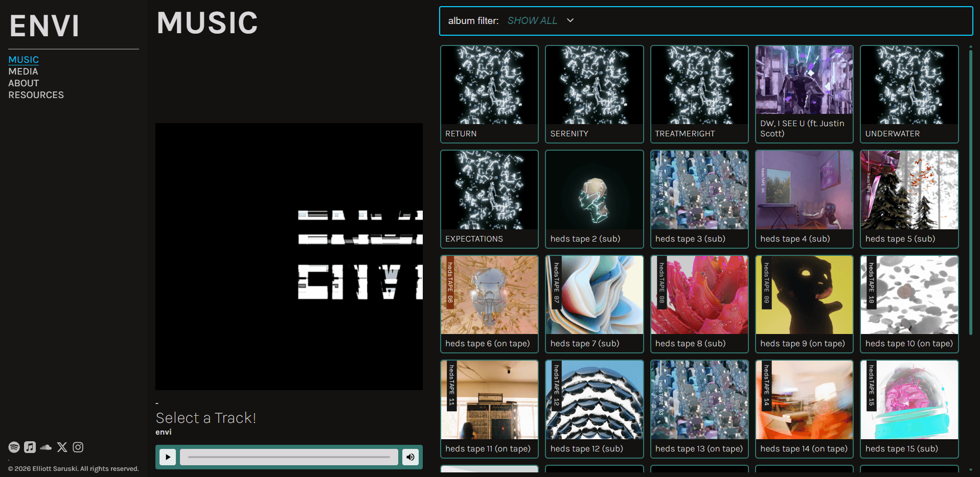Click the ENVI site logo

tap(44, 26)
